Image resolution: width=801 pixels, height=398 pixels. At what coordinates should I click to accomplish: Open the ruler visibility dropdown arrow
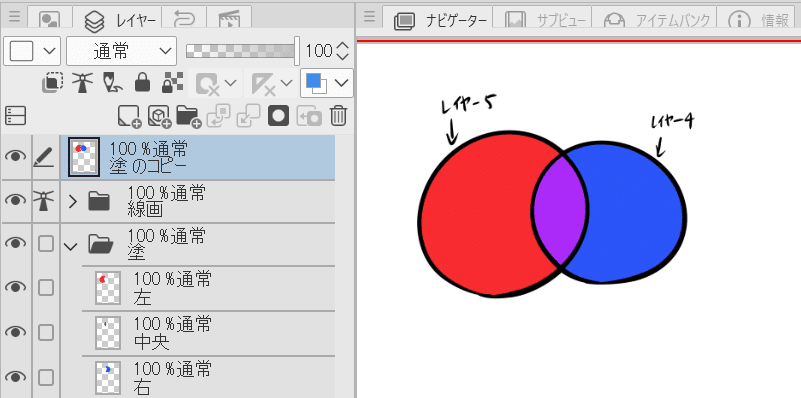pos(286,83)
